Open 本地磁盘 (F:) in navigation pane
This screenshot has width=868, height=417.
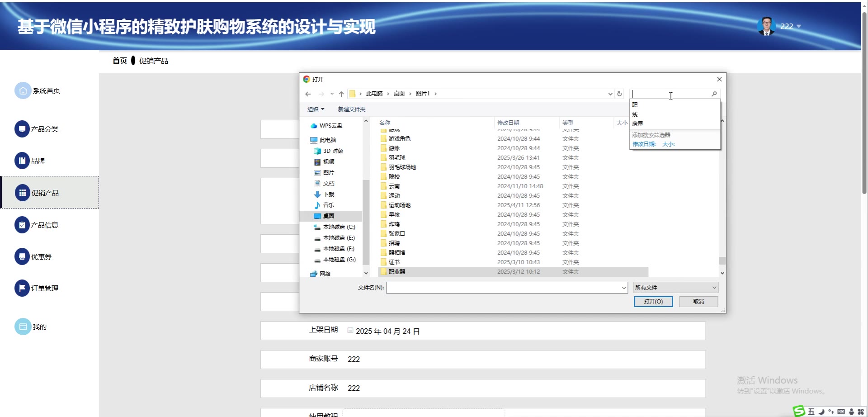pos(335,249)
